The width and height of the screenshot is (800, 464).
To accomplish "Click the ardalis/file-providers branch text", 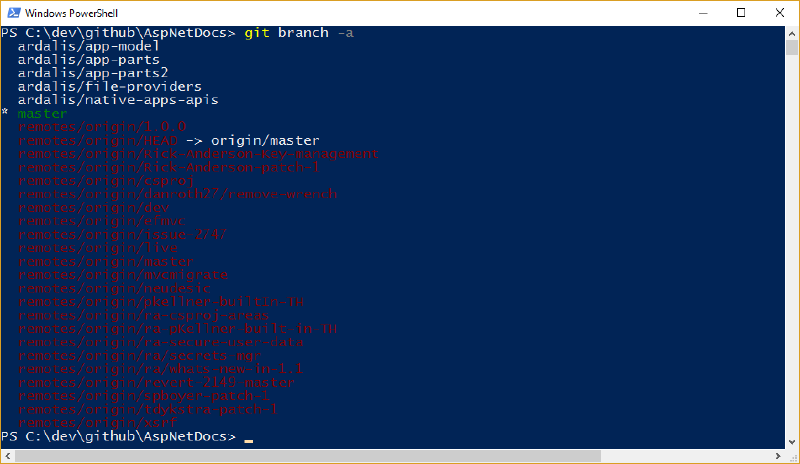I will (x=110, y=87).
